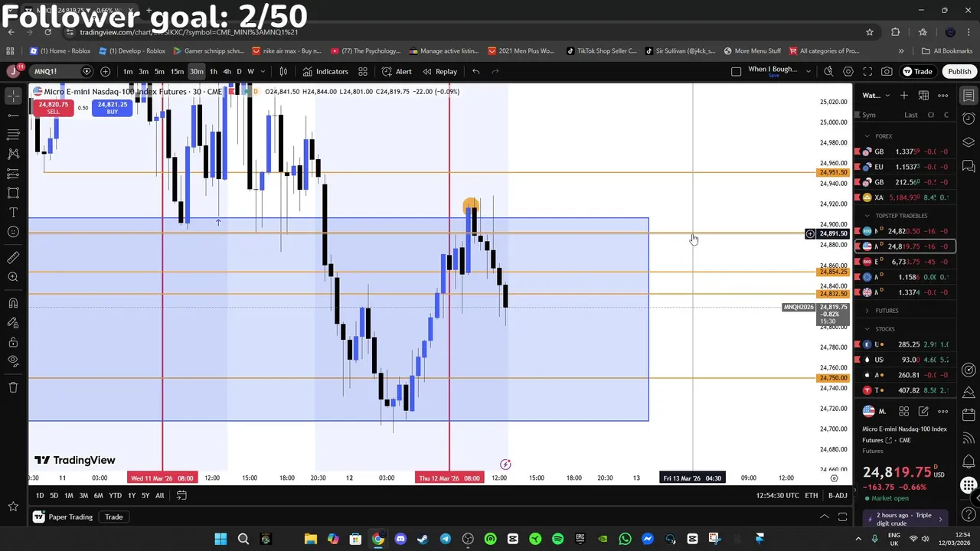The width and height of the screenshot is (980, 551).
Task: Open the Indicators menu
Action: click(325, 71)
